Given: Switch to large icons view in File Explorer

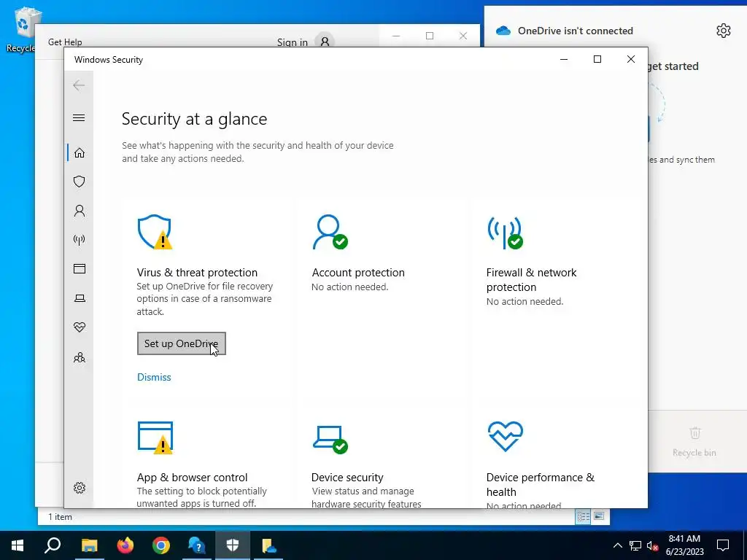Looking at the screenshot, I should [599, 517].
